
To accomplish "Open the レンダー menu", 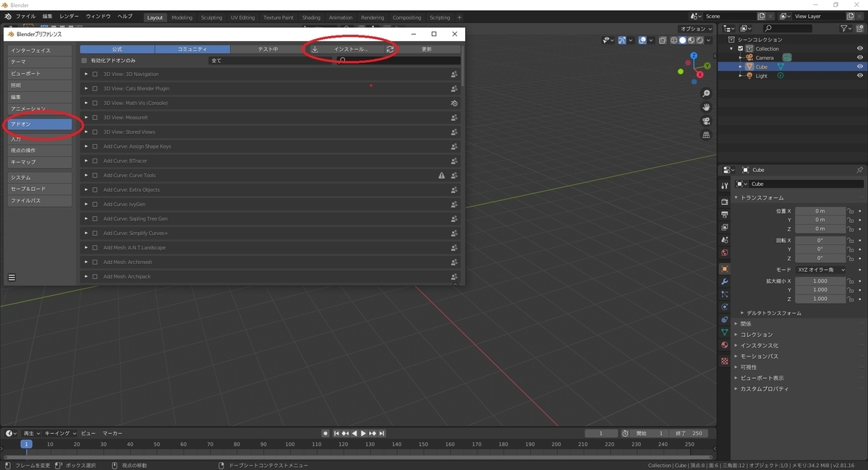I will 69,16.
